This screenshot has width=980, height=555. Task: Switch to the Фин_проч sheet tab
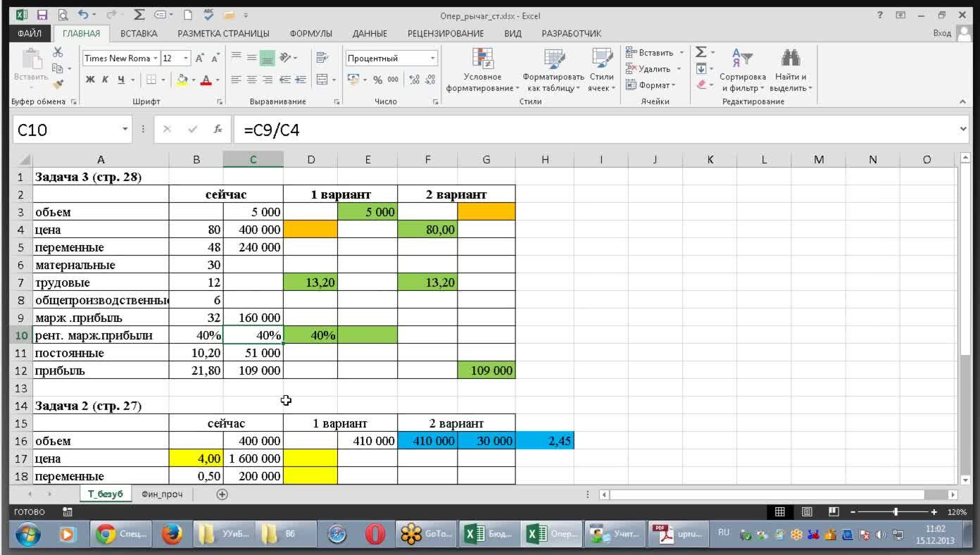(x=162, y=494)
